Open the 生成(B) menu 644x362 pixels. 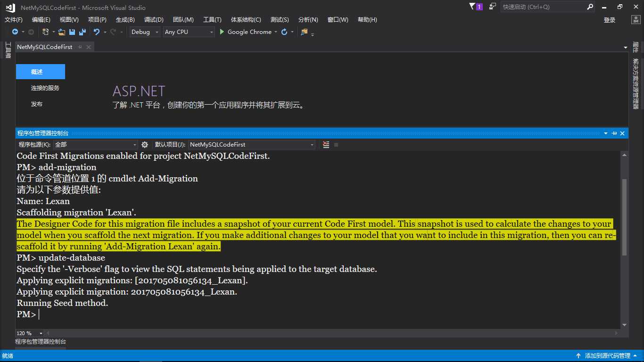pos(125,20)
